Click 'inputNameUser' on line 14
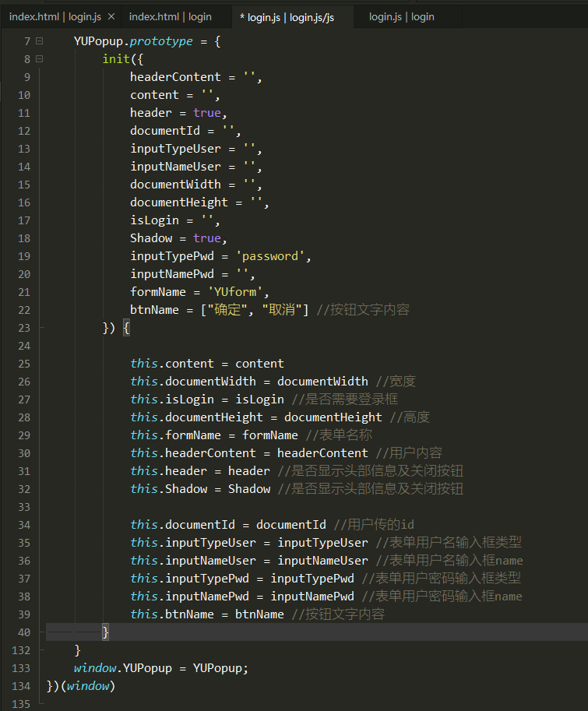Screen dimensions: 588x711 pos(175,167)
